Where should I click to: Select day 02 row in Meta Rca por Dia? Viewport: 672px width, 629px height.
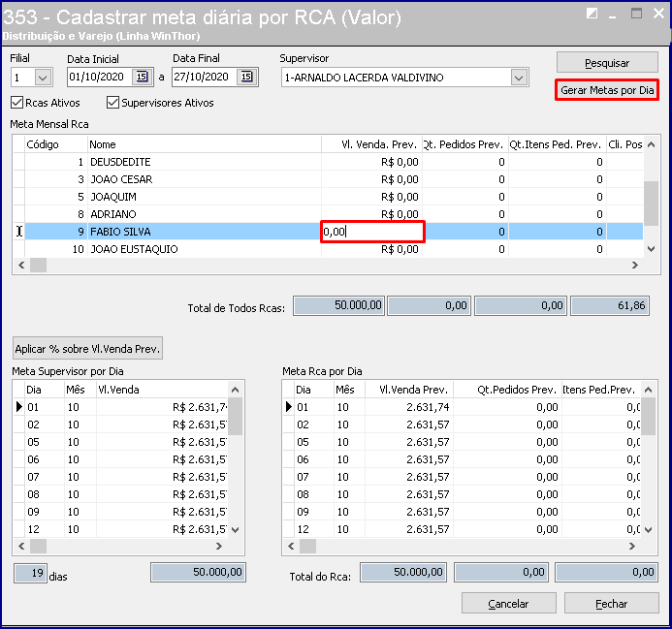[462, 425]
